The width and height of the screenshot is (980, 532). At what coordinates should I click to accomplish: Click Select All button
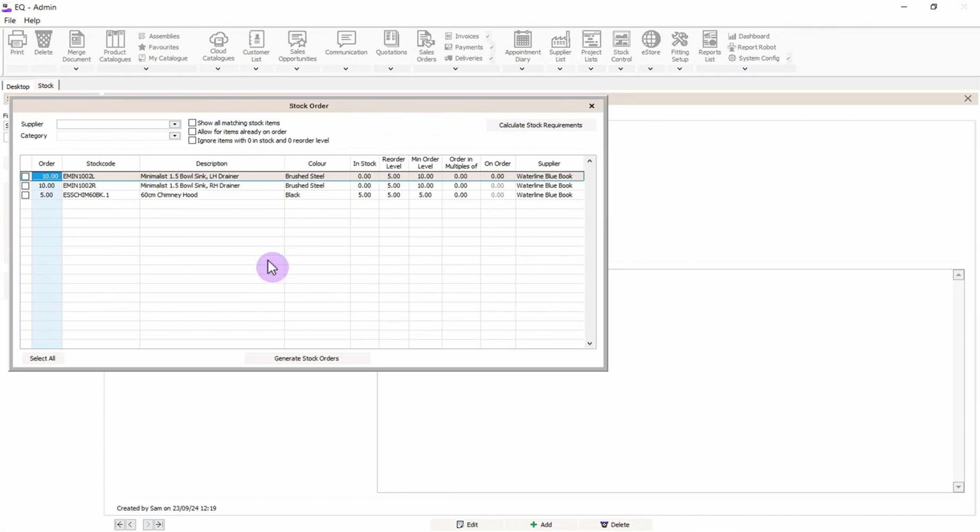[42, 358]
